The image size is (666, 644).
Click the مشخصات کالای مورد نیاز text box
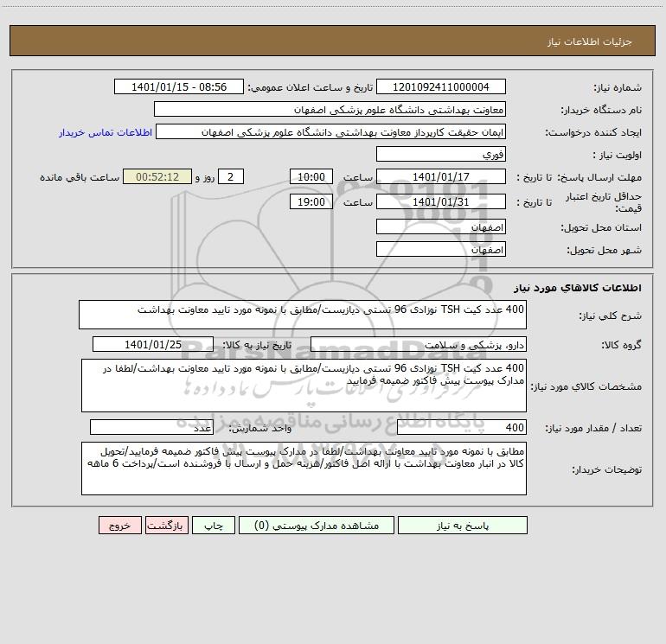tap(304, 386)
